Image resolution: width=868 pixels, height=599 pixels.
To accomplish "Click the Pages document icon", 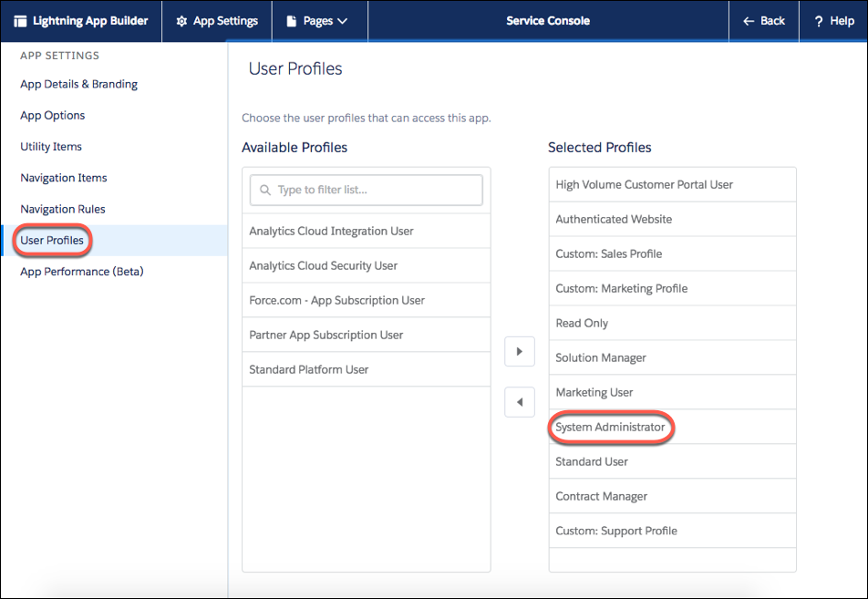I will tap(288, 20).
